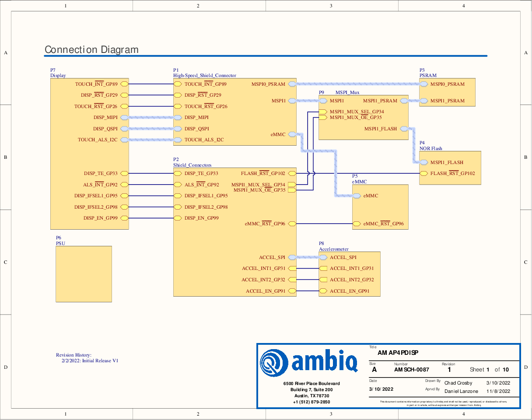
Task: Open the High-Speed_Shield_Connector sheet label
Action: pos(204,76)
